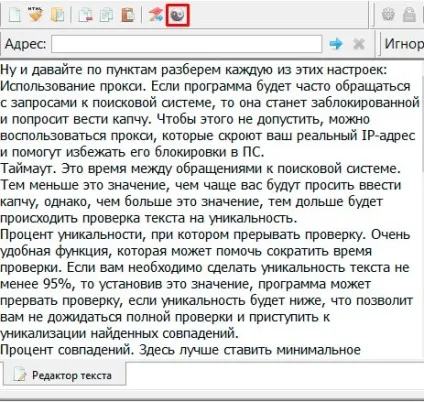Click the line starting Процент уникальности
The height and width of the screenshot is (402, 424).
(205, 234)
